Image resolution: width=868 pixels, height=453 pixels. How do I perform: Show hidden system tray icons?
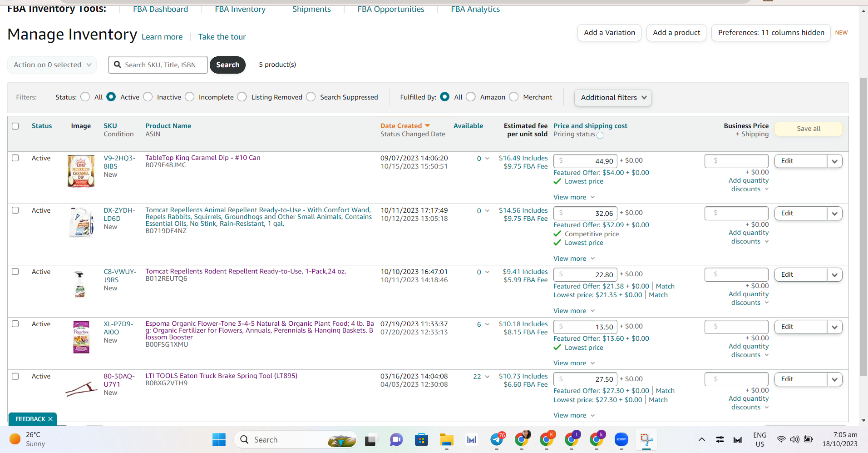point(701,439)
